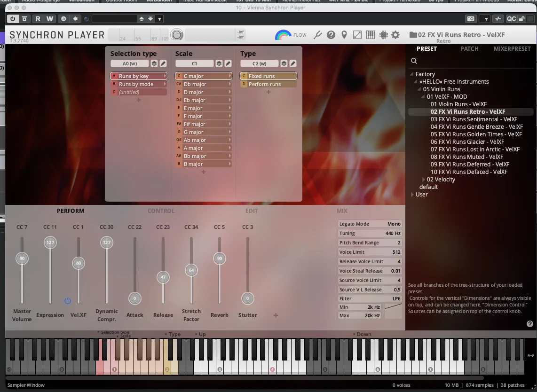This screenshot has height=392, width=537.
Task: Load preset 06 FX Vi Runs Glacier
Action: click(467, 142)
